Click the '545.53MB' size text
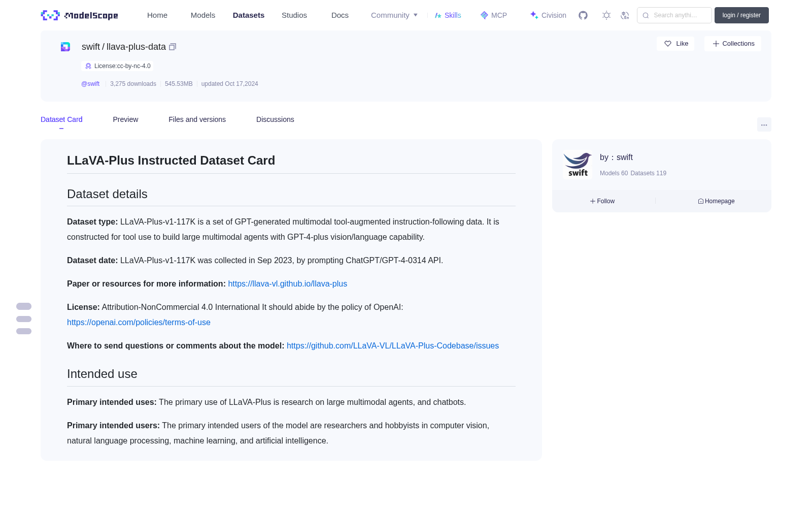 [179, 84]
